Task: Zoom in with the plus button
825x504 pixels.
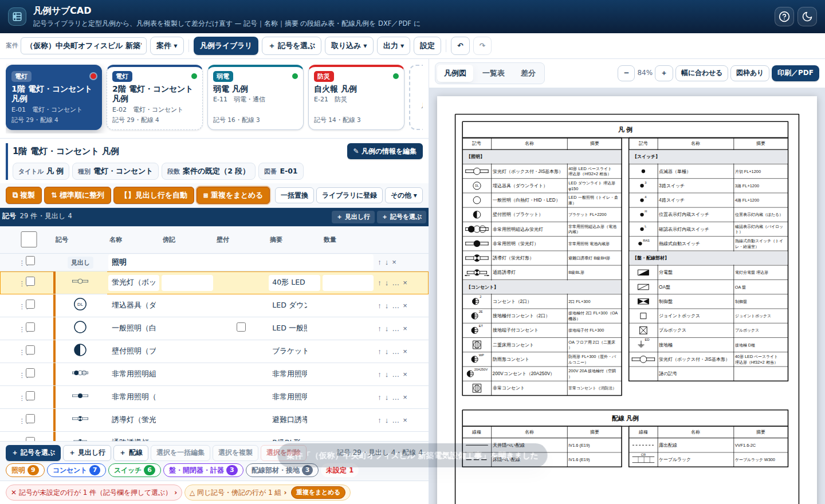Action: point(664,73)
